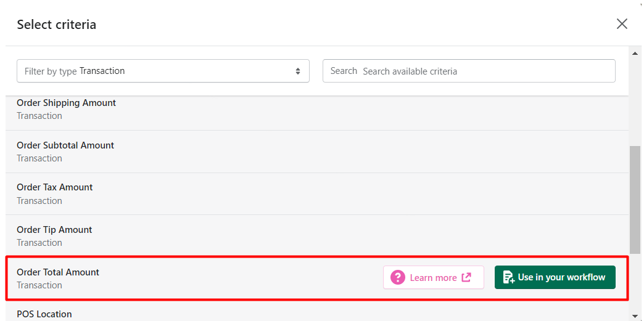Click the Learn more link

pos(434,277)
